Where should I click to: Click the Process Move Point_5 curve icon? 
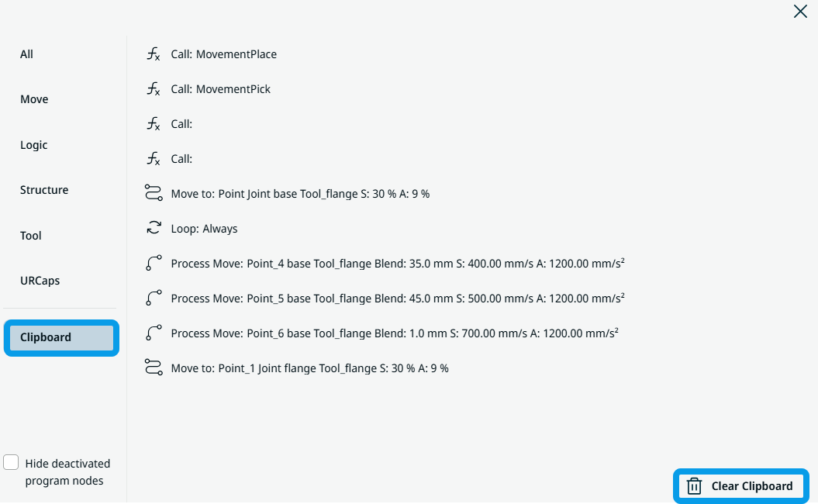pyautogui.click(x=154, y=299)
